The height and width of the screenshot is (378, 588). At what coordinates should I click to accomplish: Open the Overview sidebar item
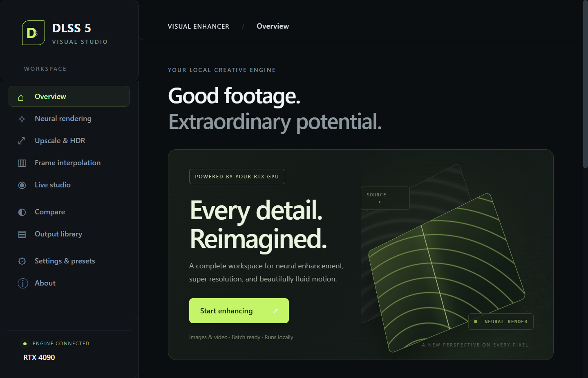[69, 97]
